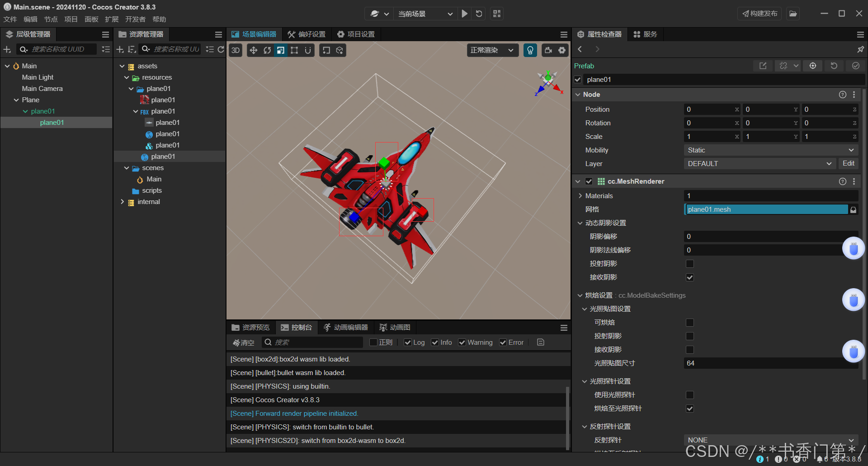Image resolution: width=868 pixels, height=466 pixels.
Task: Click the preview Play button
Action: coord(465,14)
